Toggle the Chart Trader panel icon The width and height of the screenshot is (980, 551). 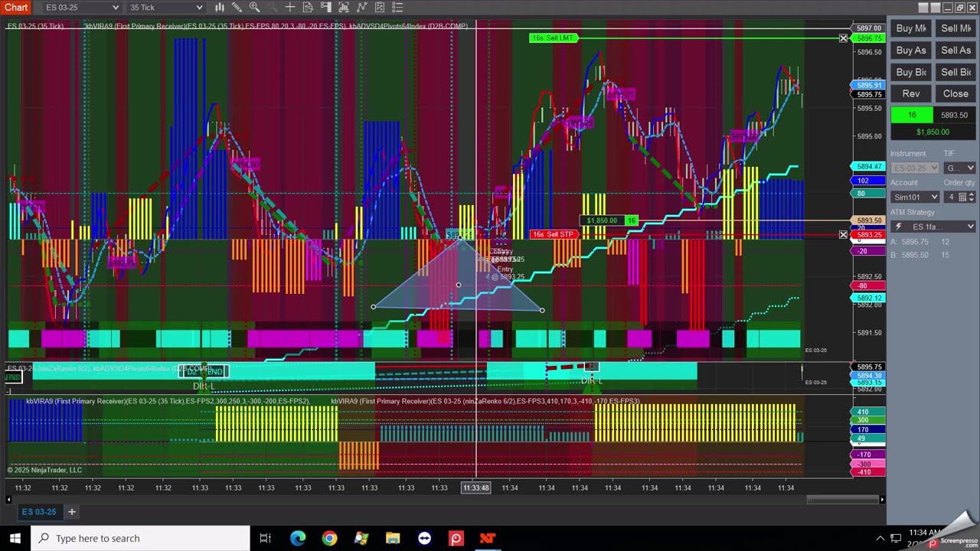pos(325,8)
